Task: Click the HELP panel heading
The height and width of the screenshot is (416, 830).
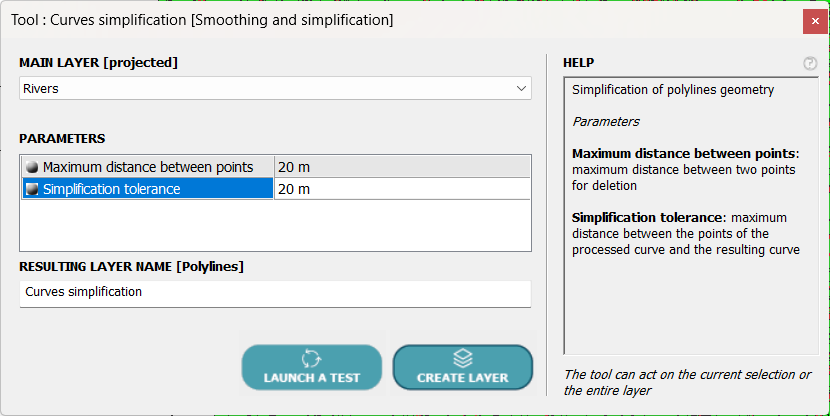Action: tap(579, 62)
